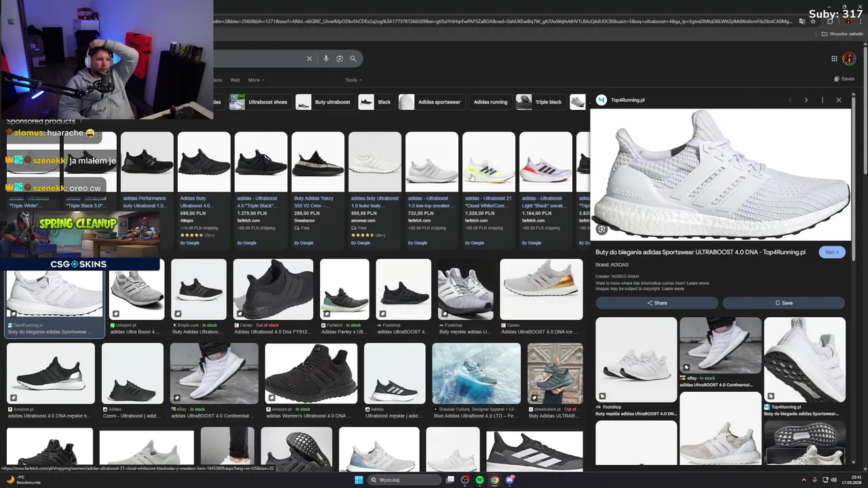Open Footshop Buty męskie related image
The width and height of the screenshot is (868, 488).
coord(636,367)
